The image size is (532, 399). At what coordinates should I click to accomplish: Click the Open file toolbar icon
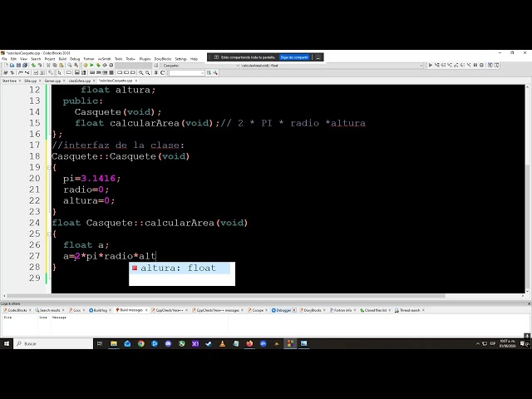(12, 65)
